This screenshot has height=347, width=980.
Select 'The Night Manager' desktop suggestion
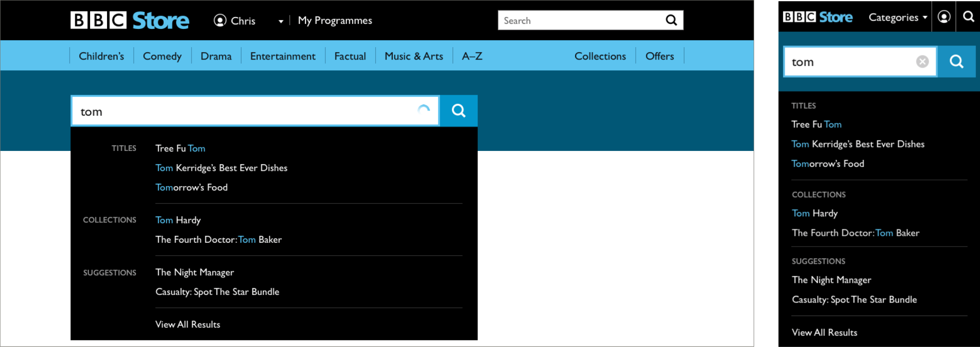(x=195, y=272)
